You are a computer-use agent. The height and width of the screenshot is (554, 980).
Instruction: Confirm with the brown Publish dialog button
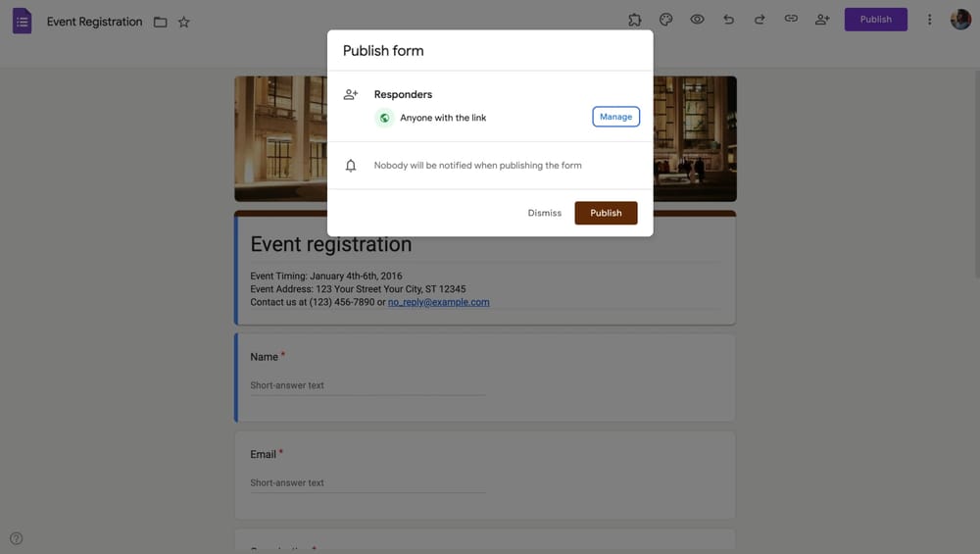tap(606, 213)
